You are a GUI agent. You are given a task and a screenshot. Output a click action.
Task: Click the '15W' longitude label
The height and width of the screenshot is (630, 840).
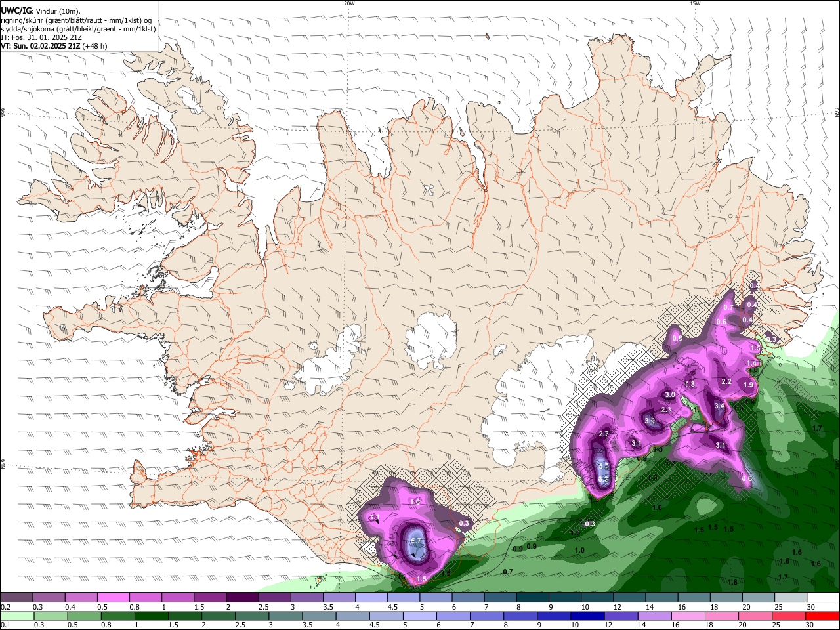[x=695, y=3]
